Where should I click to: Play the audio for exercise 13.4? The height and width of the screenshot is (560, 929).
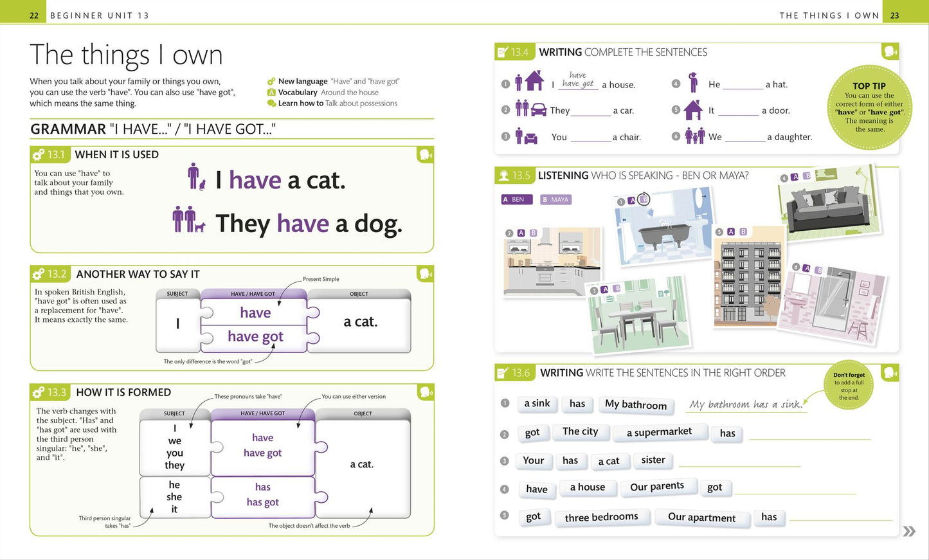pyautogui.click(x=890, y=51)
